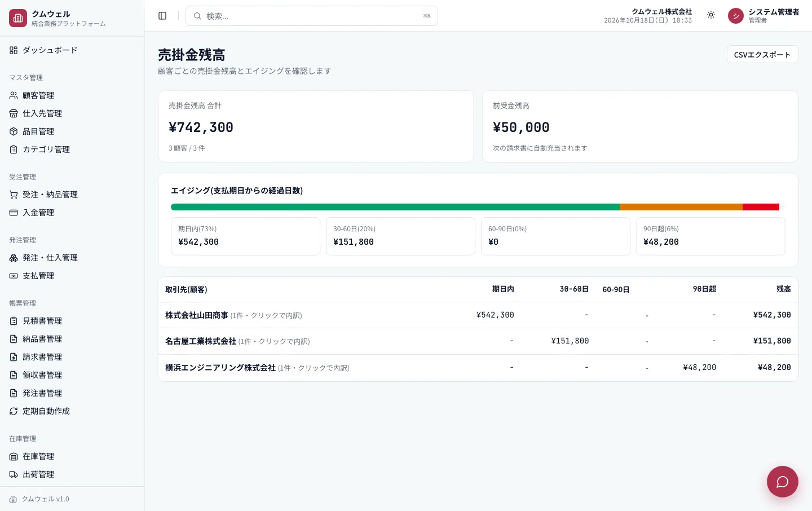
Task: Select the 期日内(73%) aging box
Action: click(245, 236)
